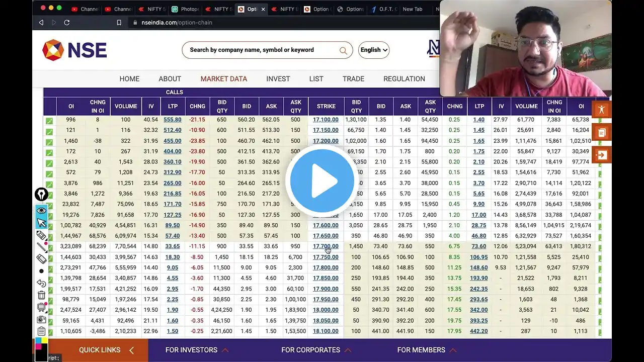This screenshot has width=644, height=362.
Task: Pick the highlighter marker tool
Action: pos(41,235)
